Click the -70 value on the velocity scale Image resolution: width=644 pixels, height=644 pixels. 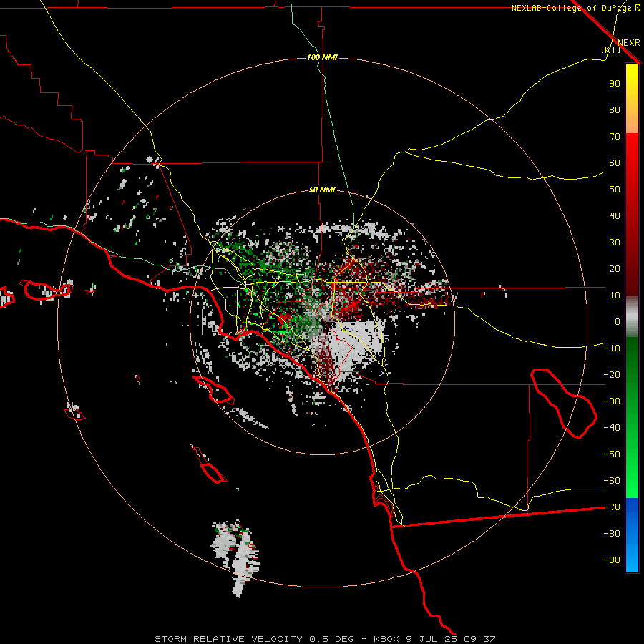click(x=612, y=507)
